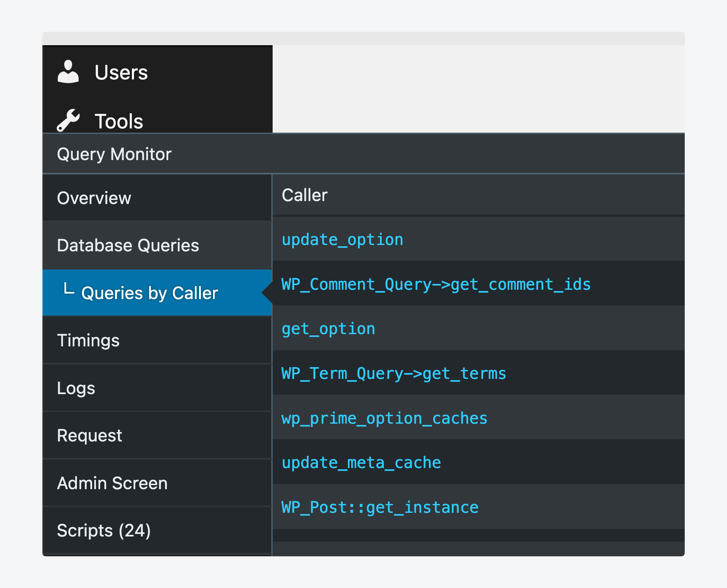This screenshot has width=727, height=588.
Task: Select Database Queries in the sidebar
Action: pyautogui.click(x=128, y=245)
